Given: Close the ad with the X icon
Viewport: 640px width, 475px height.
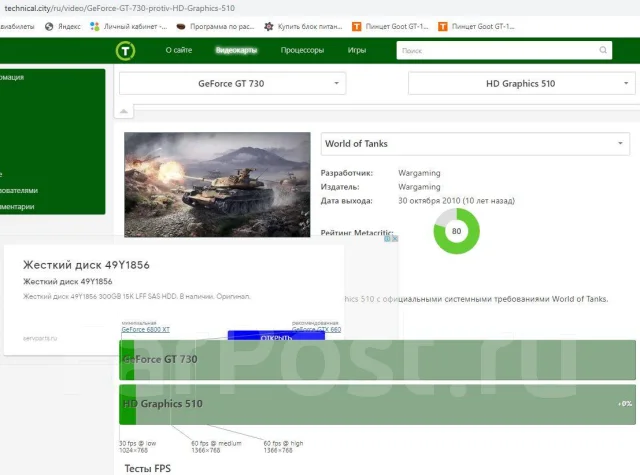Looking at the screenshot, I should click(395, 239).
